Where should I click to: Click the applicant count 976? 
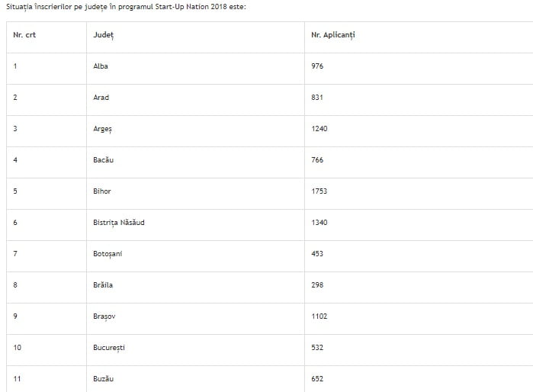click(317, 66)
